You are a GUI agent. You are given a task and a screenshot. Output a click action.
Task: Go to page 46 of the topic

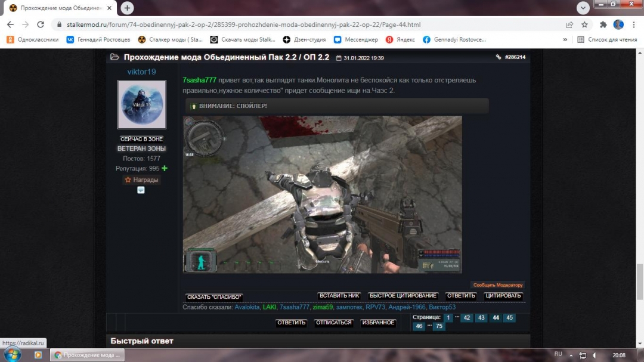pyautogui.click(x=419, y=326)
